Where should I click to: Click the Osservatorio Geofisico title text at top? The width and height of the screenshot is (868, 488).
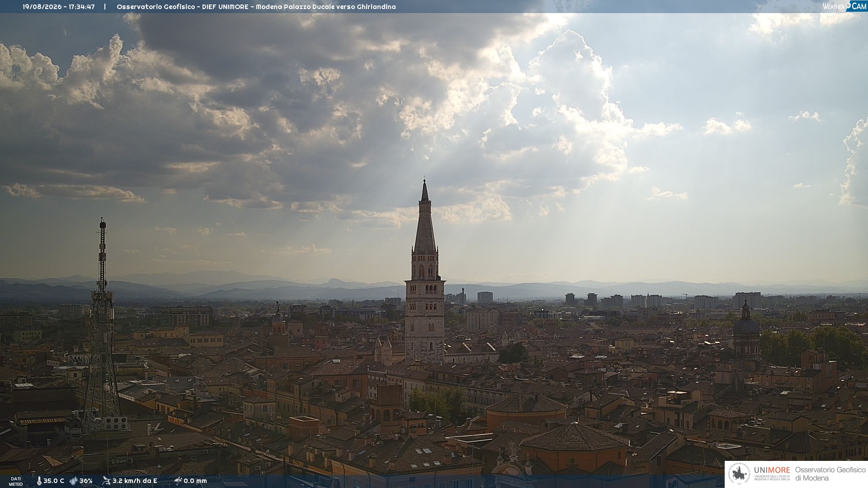256,7
